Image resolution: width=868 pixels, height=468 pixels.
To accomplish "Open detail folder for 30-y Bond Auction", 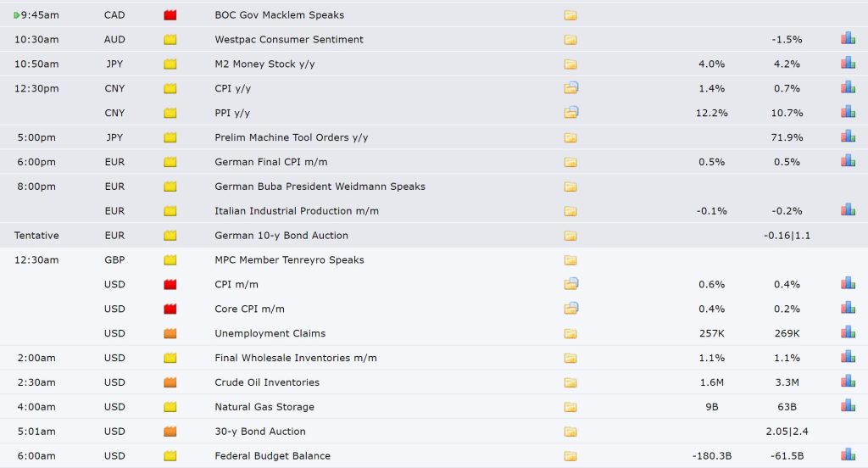I will 570,432.
